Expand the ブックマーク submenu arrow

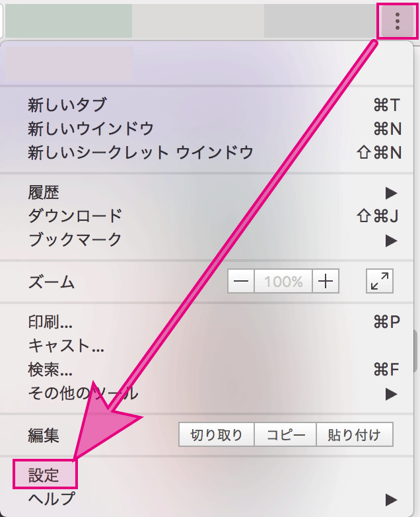(x=391, y=241)
